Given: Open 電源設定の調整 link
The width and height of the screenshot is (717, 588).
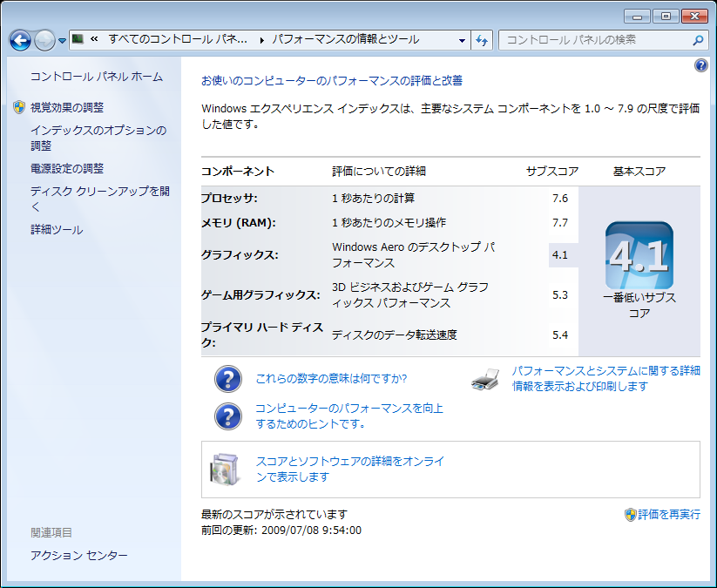Looking at the screenshot, I should pyautogui.click(x=67, y=169).
